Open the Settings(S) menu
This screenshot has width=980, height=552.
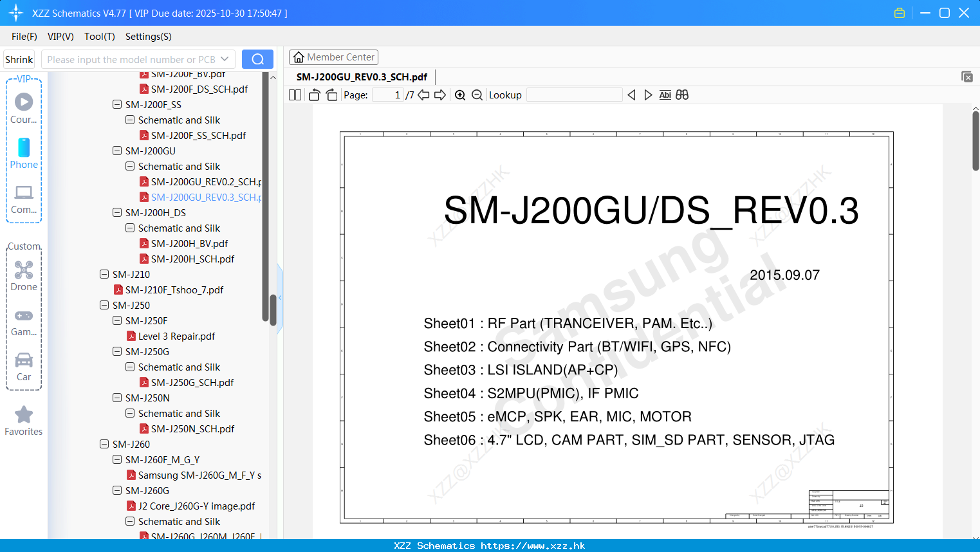(x=149, y=37)
